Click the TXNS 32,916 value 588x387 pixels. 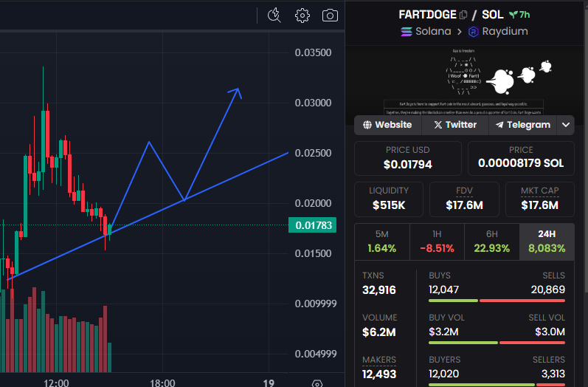[x=378, y=290]
